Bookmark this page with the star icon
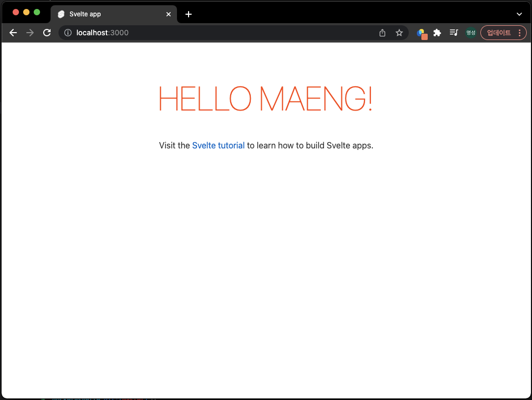 pyautogui.click(x=399, y=33)
